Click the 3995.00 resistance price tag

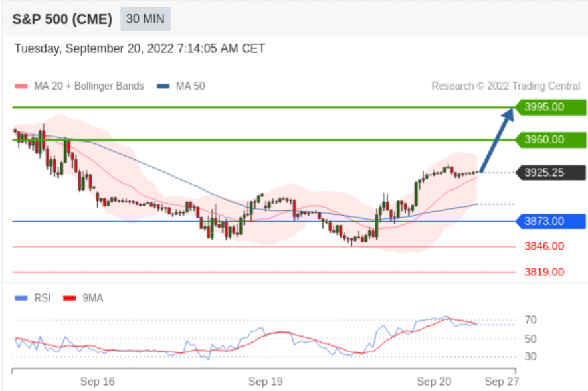(549, 107)
